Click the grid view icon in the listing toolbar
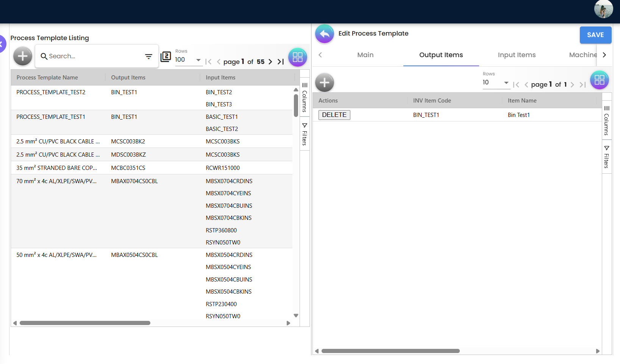The width and height of the screenshot is (620, 364). 298,57
